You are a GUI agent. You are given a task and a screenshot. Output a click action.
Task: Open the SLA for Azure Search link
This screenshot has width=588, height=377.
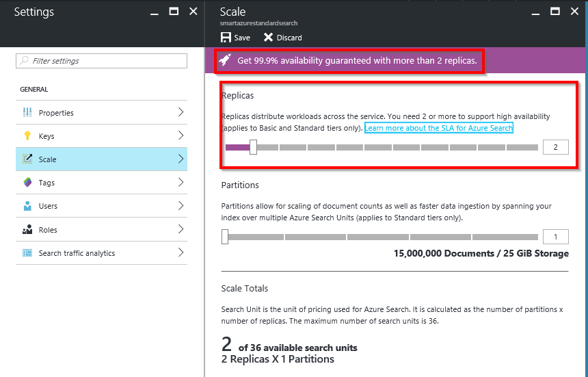point(438,128)
